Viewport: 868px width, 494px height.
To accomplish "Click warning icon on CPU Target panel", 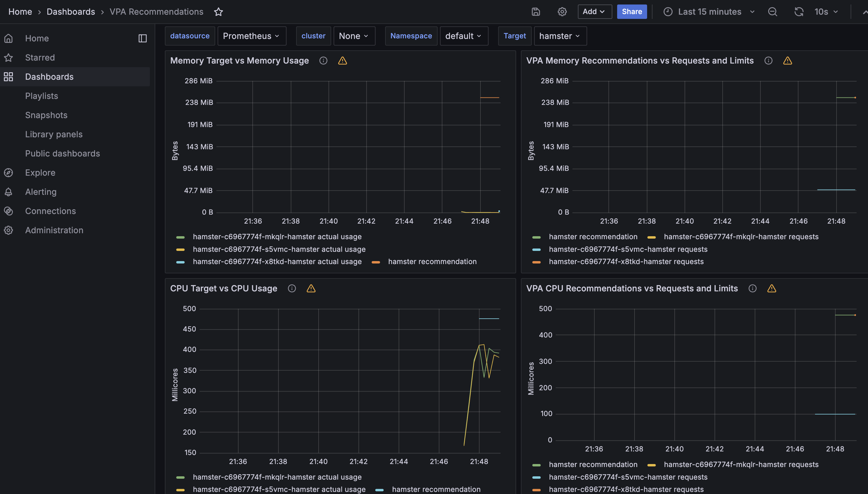I will tap(311, 288).
